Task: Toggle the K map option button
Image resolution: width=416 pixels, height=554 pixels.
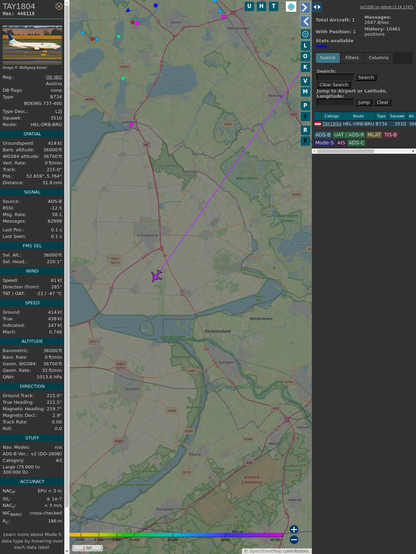Action: pyautogui.click(x=305, y=67)
